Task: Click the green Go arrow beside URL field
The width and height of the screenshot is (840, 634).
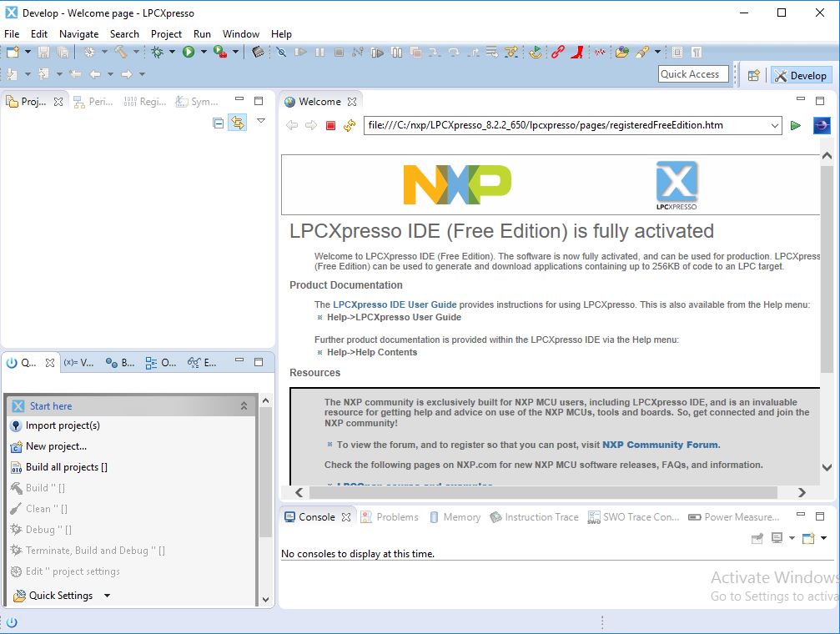Action: click(x=795, y=125)
